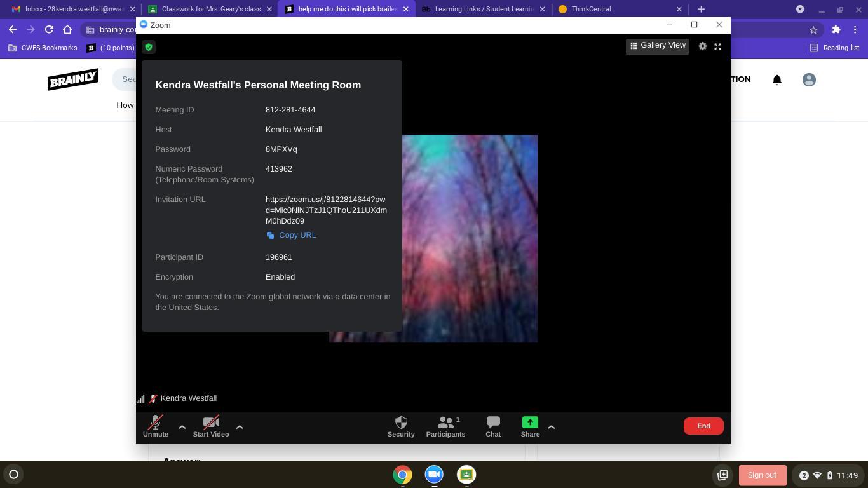Click the invitation URL text
868x488 pixels.
point(326,210)
